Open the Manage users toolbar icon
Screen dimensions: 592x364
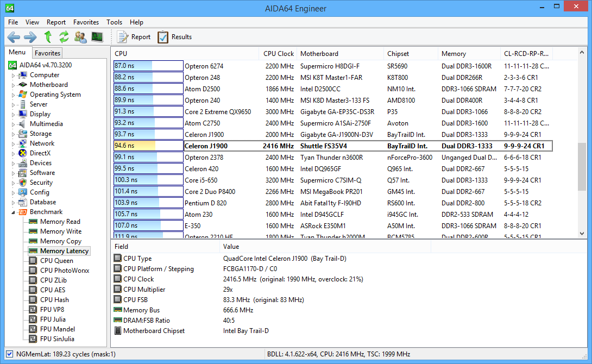[x=80, y=36]
